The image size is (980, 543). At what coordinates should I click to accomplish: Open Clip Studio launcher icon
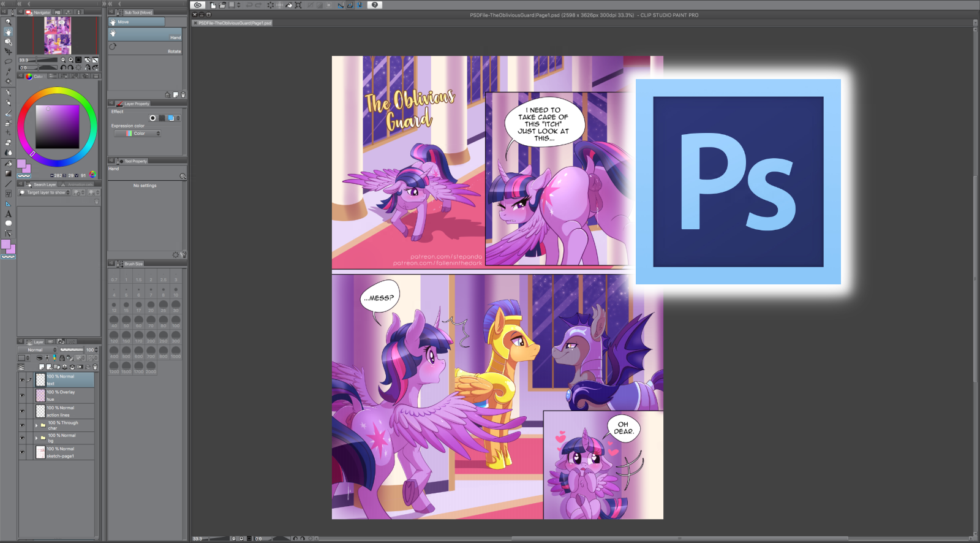pos(198,5)
